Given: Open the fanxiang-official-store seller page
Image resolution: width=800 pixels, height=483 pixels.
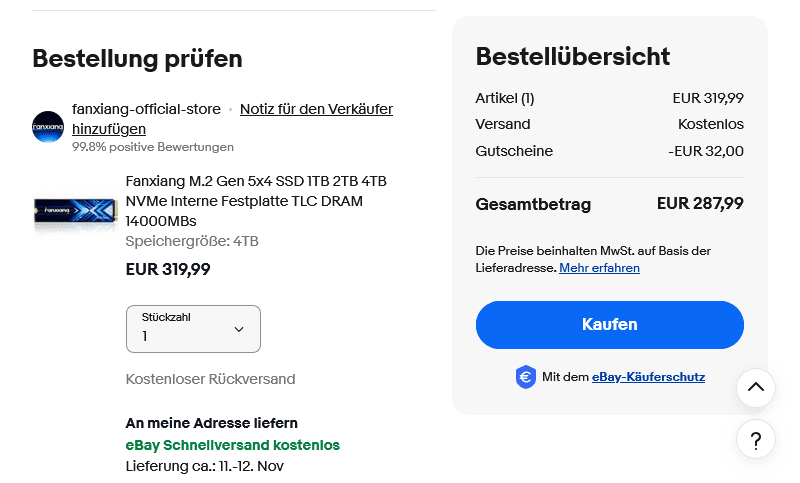Looking at the screenshot, I should click(x=146, y=108).
